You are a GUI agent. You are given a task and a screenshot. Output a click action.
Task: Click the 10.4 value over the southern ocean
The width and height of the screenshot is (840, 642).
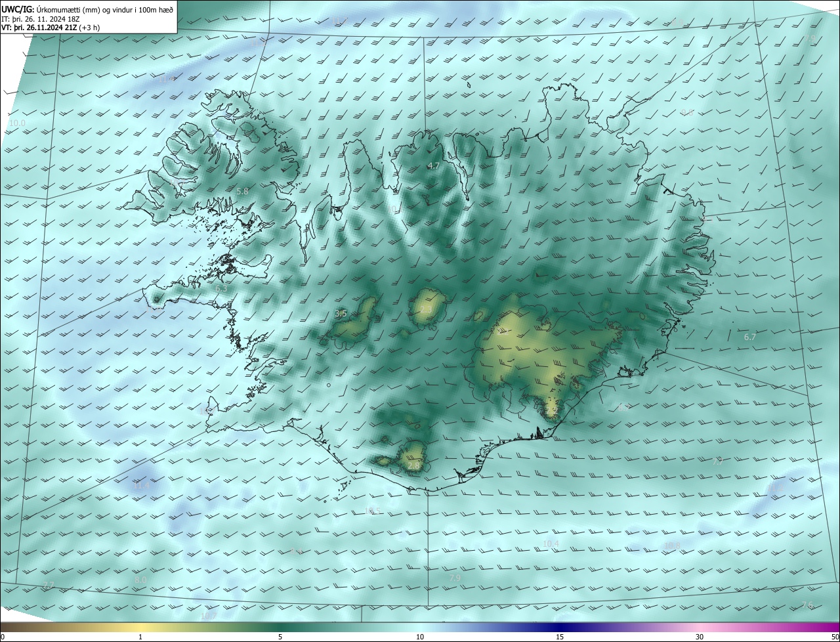tap(551, 544)
